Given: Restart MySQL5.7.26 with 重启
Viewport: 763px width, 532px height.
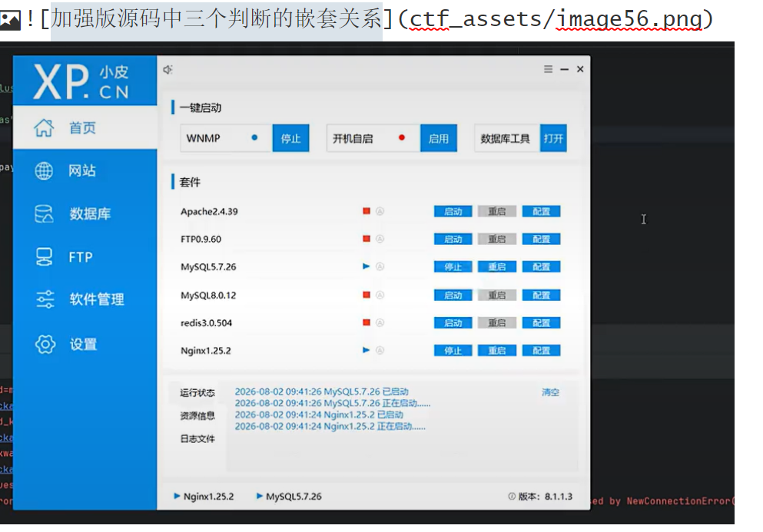Looking at the screenshot, I should pos(497,267).
